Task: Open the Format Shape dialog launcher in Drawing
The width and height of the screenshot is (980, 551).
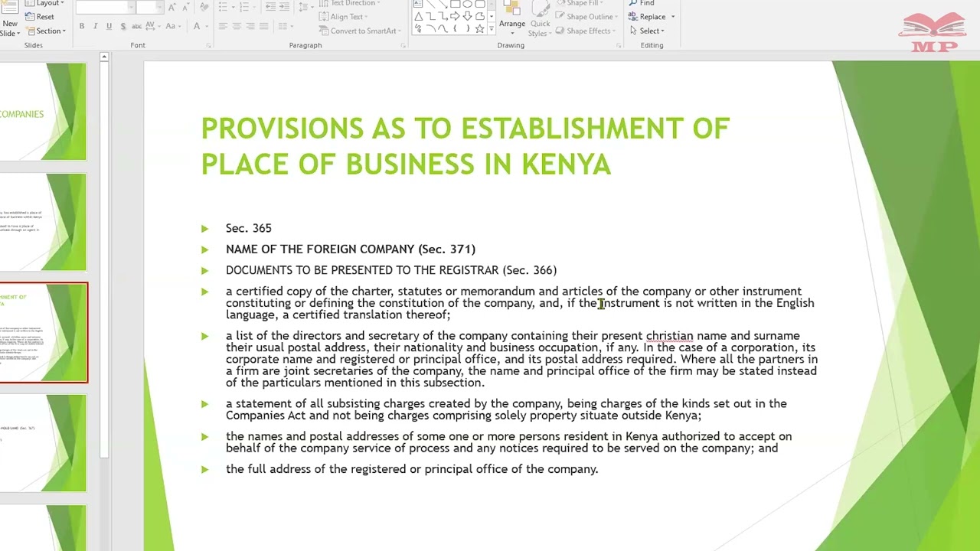Action: 619,46
